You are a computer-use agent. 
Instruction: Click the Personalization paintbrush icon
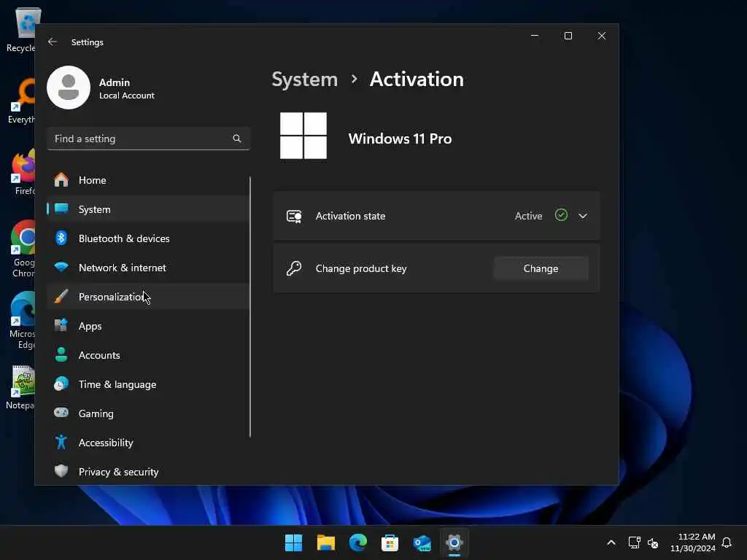tap(61, 296)
